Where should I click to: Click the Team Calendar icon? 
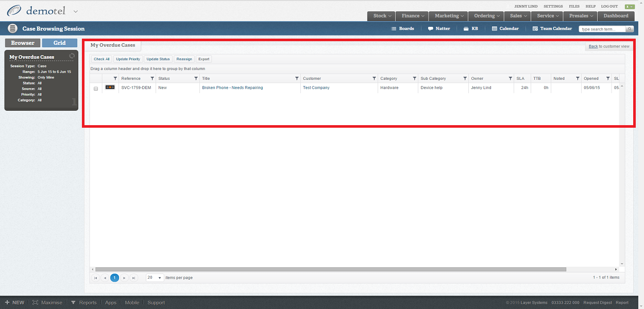[x=535, y=29]
